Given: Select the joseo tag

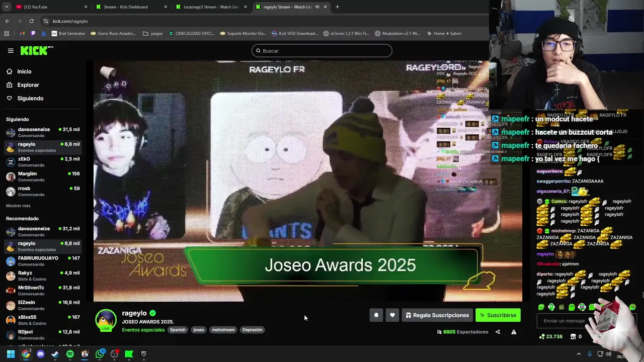Looking at the screenshot, I should click(199, 330).
